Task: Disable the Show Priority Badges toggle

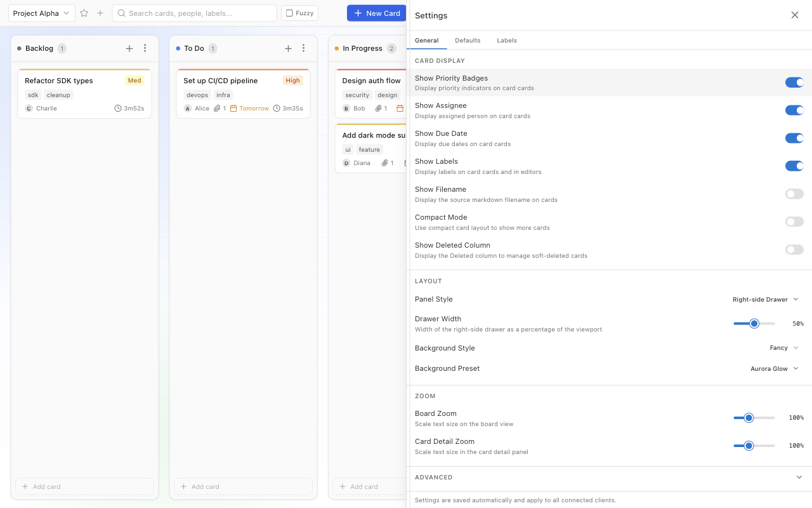Action: tap(794, 82)
